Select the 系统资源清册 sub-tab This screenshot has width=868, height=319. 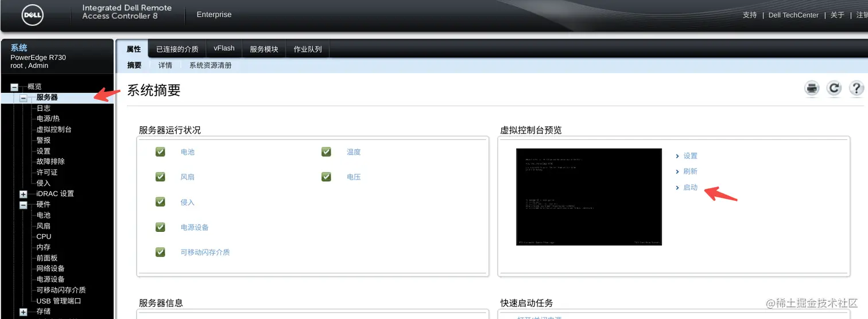pyautogui.click(x=211, y=65)
